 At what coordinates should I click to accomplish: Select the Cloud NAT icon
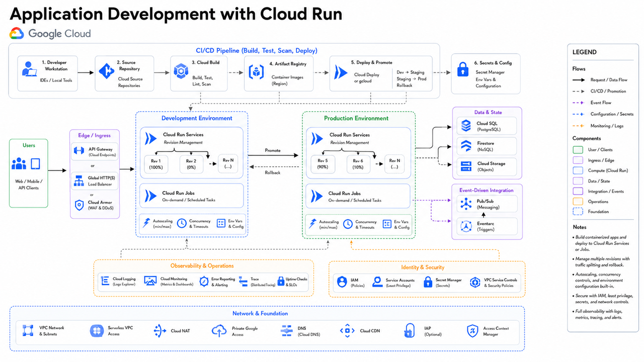[x=160, y=330]
